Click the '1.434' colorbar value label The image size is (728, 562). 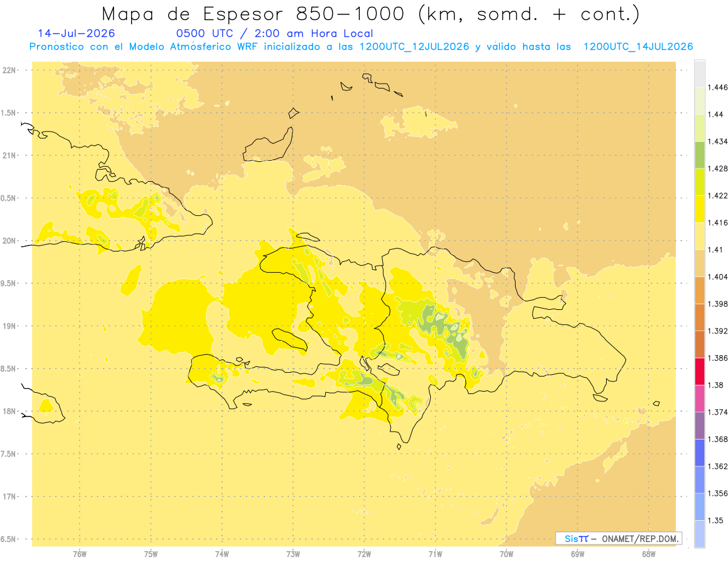tap(718, 141)
